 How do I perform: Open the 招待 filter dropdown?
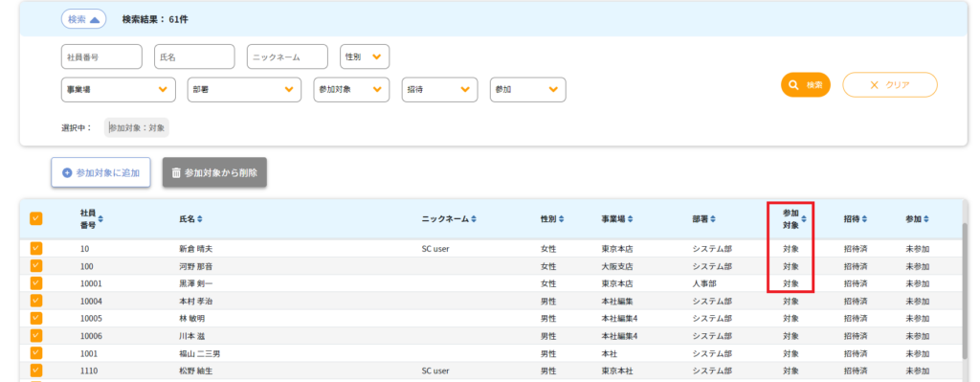coord(439,89)
